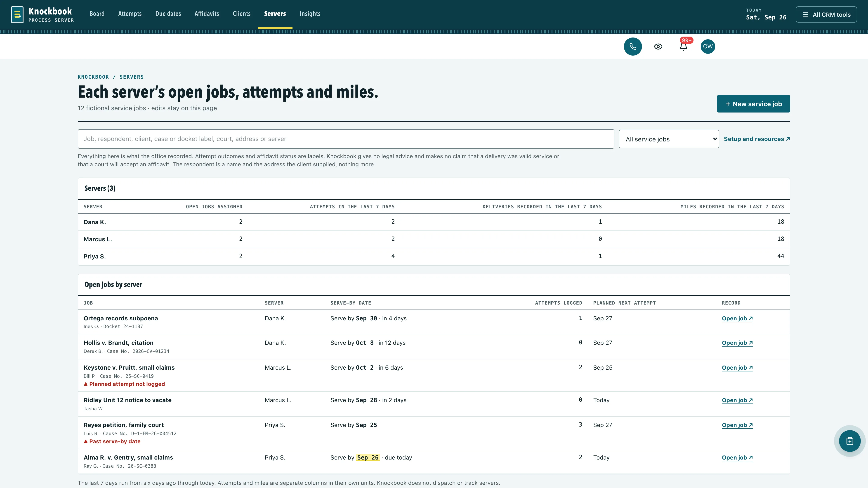The height and width of the screenshot is (488, 868).
Task: Open job for Ridley Unit 12 notice
Action: (x=737, y=400)
